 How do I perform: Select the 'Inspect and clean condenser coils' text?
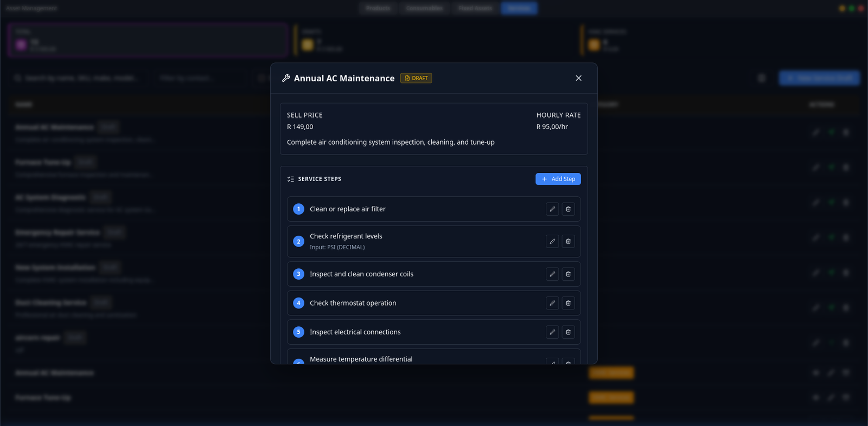[x=361, y=274]
